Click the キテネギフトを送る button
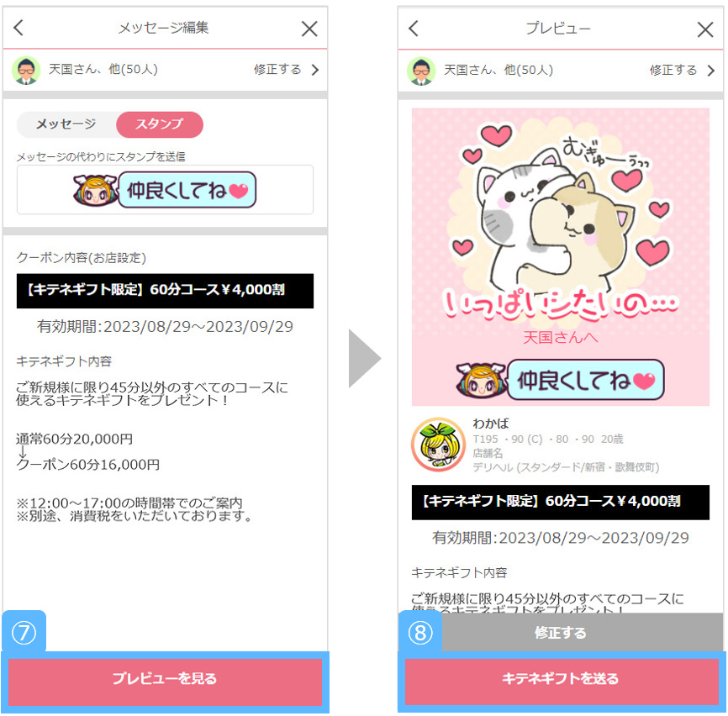This screenshot has height=716, width=728. tap(561, 678)
